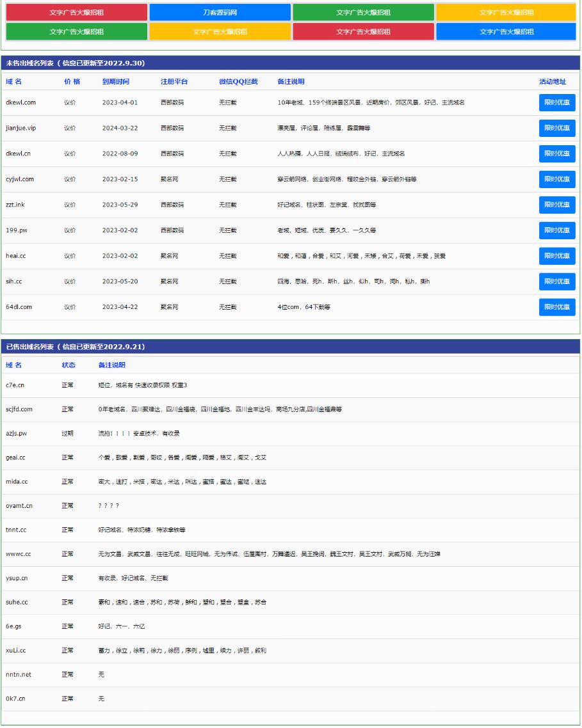Click 限时优惠 button for dkewl.com
The height and width of the screenshot is (728, 582).
tap(556, 102)
